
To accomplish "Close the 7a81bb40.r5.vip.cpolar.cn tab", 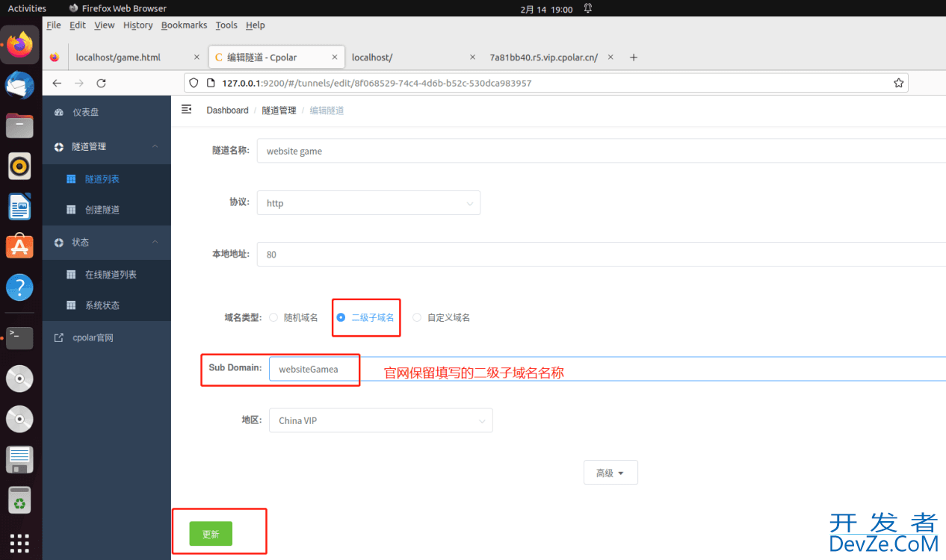I will 610,57.
